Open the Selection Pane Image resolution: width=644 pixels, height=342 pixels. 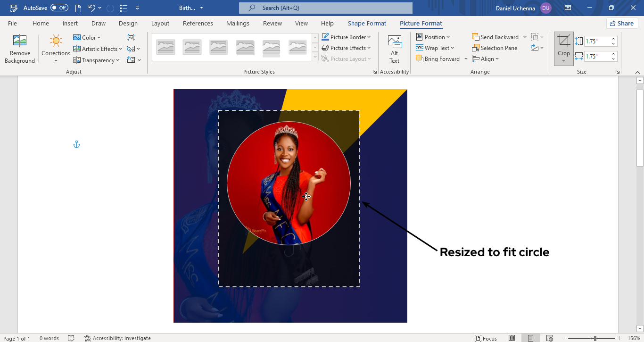(495, 48)
